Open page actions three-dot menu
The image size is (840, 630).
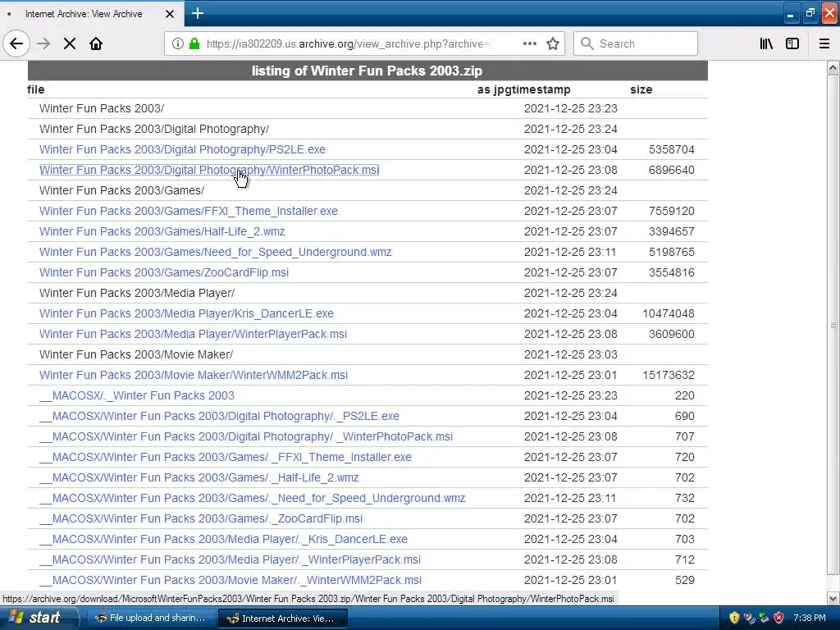[529, 44]
